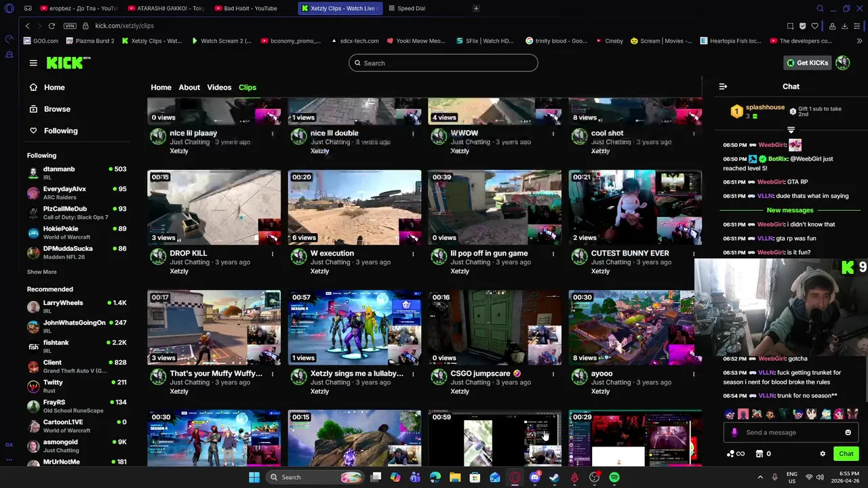Click the browser address bar URL

click(125, 26)
